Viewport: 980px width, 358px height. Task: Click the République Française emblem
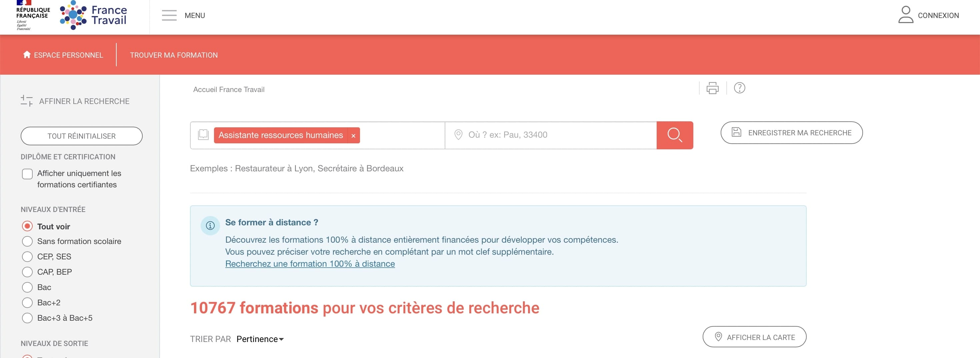click(x=33, y=15)
